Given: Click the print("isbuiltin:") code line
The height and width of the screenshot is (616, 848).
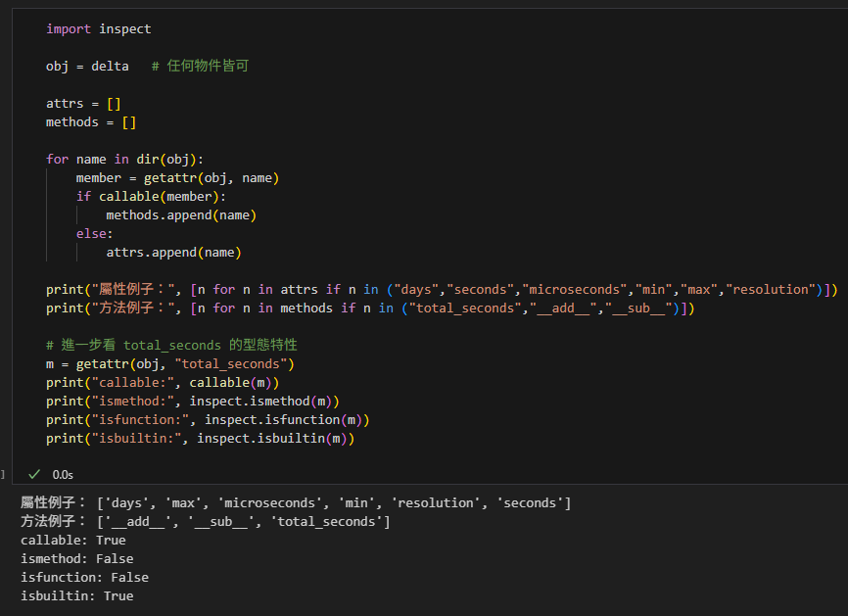Looking at the screenshot, I should [x=200, y=439].
